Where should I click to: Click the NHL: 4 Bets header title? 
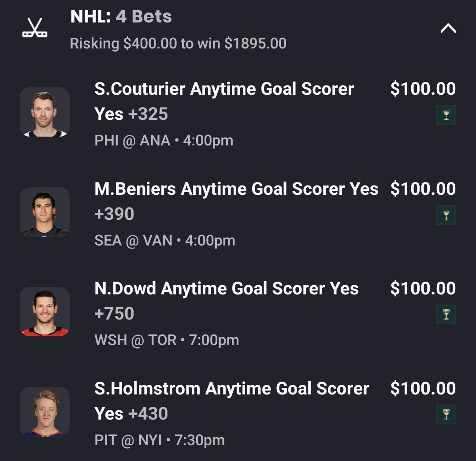(121, 17)
